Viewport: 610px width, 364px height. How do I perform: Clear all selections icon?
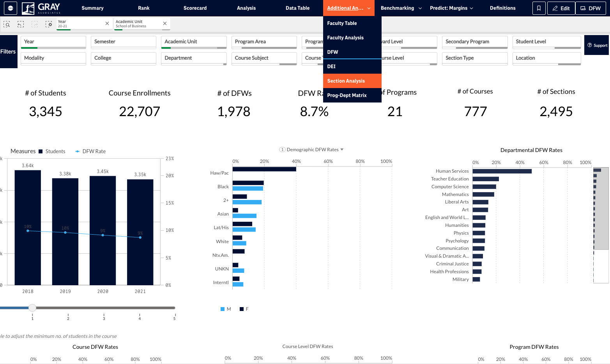coord(49,24)
